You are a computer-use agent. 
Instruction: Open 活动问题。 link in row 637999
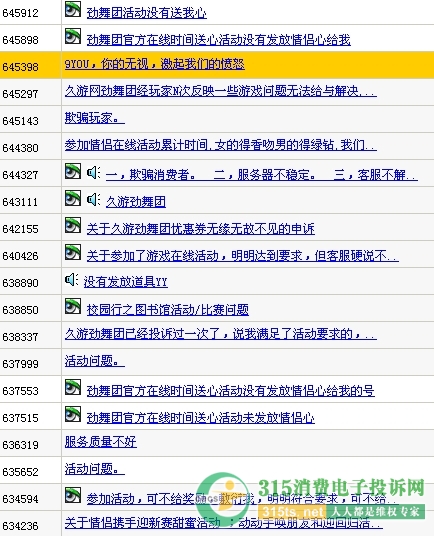(95, 361)
